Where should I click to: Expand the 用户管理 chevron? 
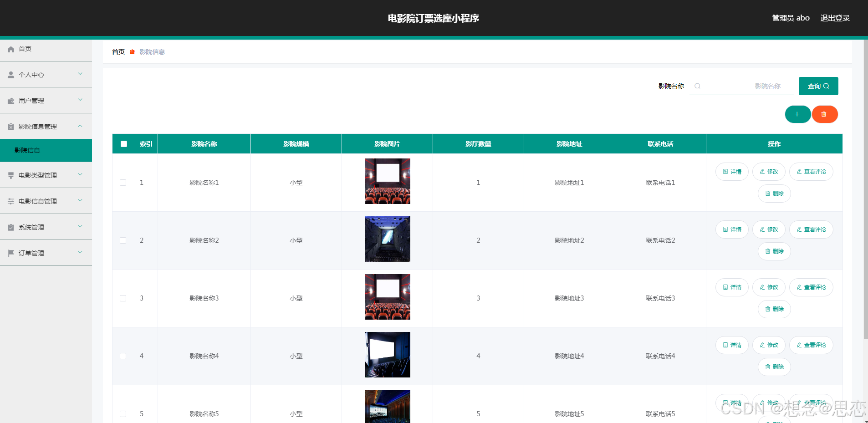pyautogui.click(x=80, y=100)
